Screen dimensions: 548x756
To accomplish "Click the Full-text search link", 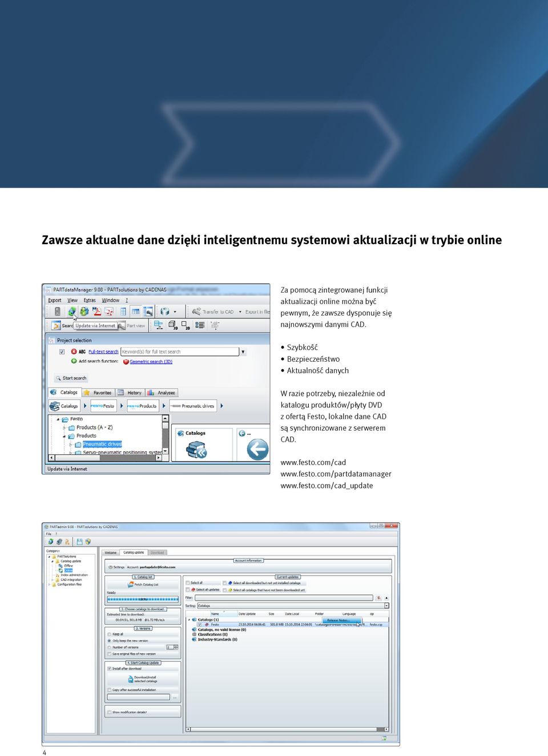I will click(103, 351).
